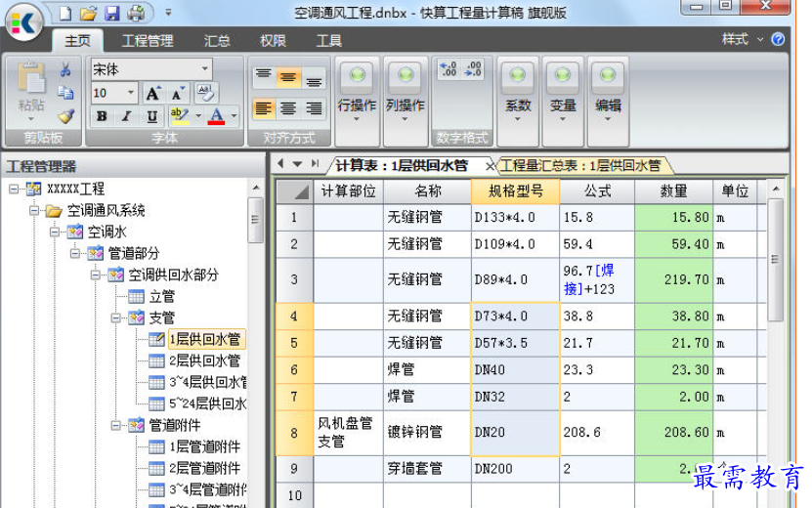Click the clear formatting eraser icon
The height and width of the screenshot is (508, 812).
click(x=205, y=93)
